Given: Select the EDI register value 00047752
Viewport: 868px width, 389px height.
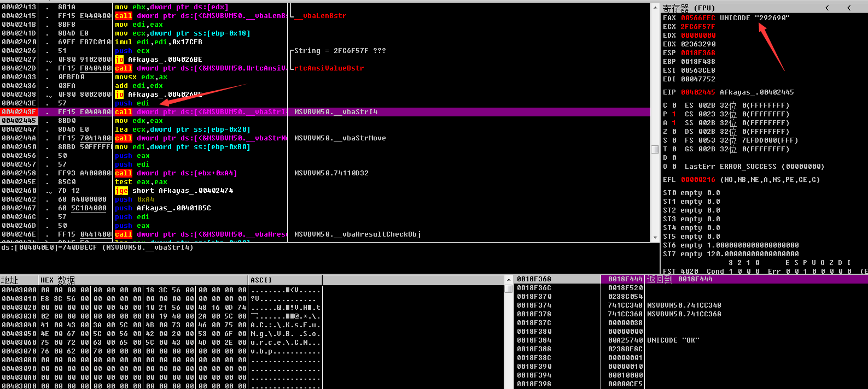Looking at the screenshot, I should pyautogui.click(x=698, y=79).
